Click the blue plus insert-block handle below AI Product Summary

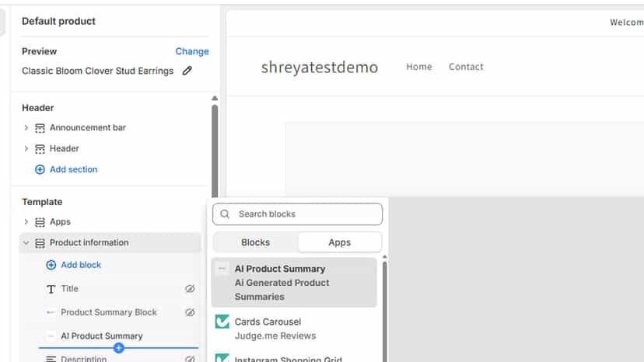[119, 348]
